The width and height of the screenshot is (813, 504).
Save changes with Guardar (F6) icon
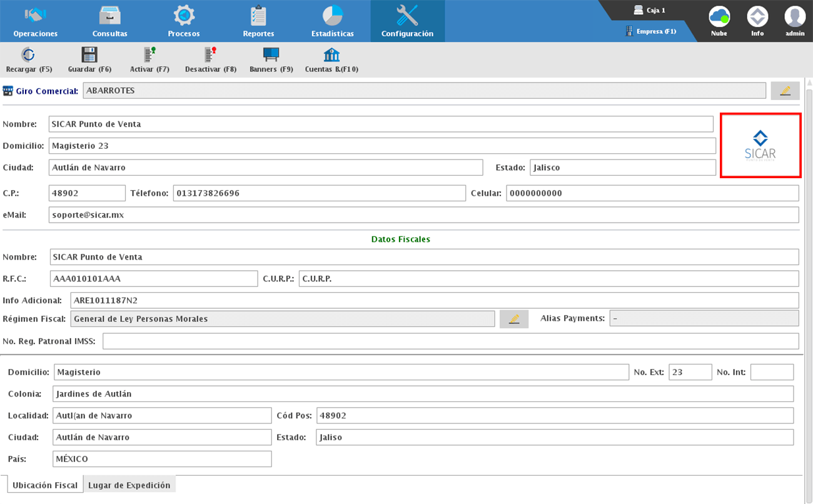[89, 56]
